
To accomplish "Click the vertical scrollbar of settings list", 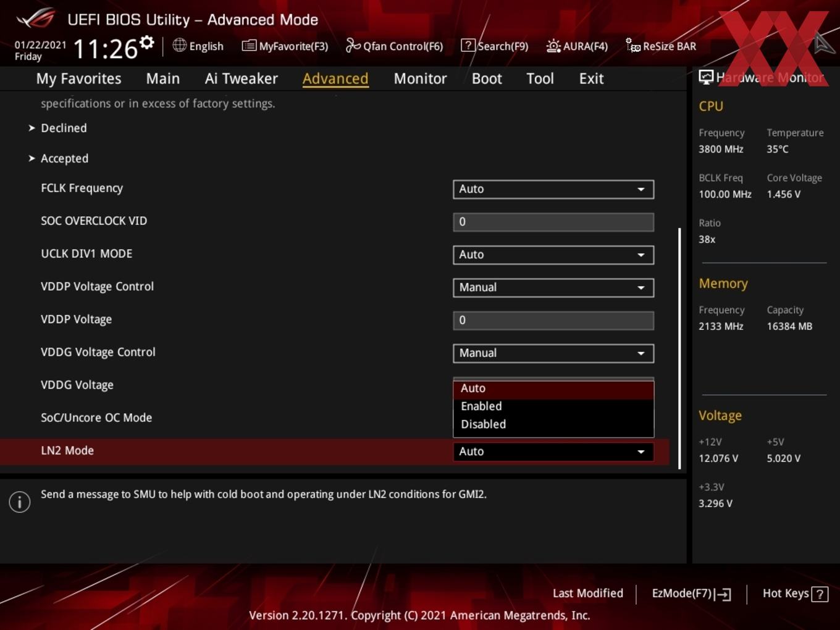I will [679, 348].
